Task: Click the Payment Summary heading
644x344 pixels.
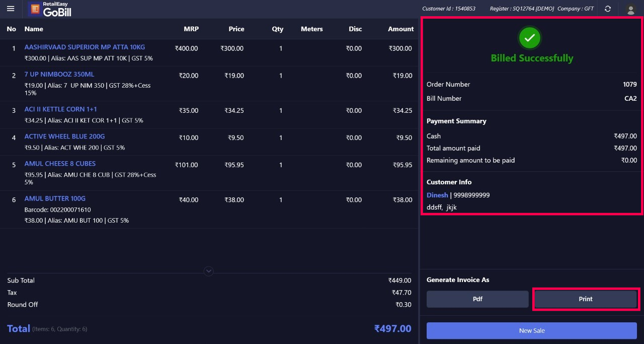Action: (456, 121)
